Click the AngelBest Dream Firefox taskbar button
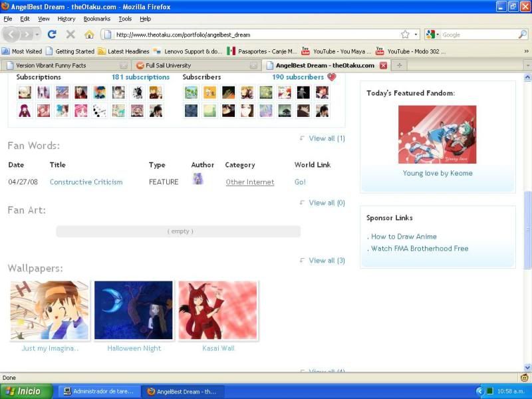 182,391
